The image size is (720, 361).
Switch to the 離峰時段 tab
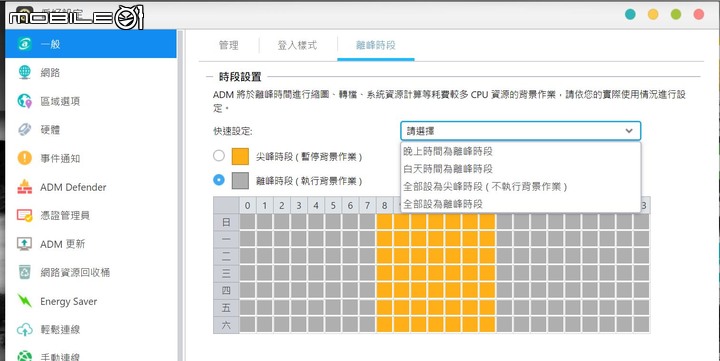(376, 45)
